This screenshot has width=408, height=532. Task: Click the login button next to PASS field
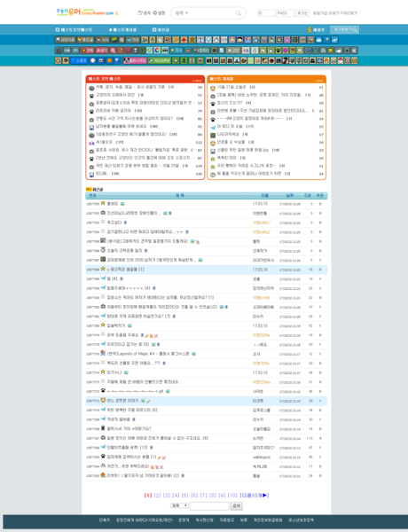pos(302,13)
